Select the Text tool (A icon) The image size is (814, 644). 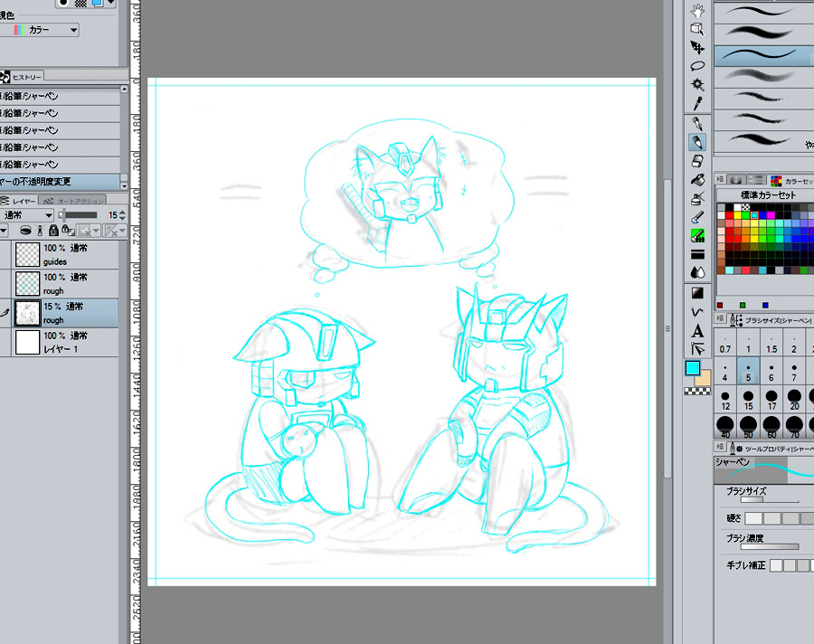pyautogui.click(x=697, y=330)
